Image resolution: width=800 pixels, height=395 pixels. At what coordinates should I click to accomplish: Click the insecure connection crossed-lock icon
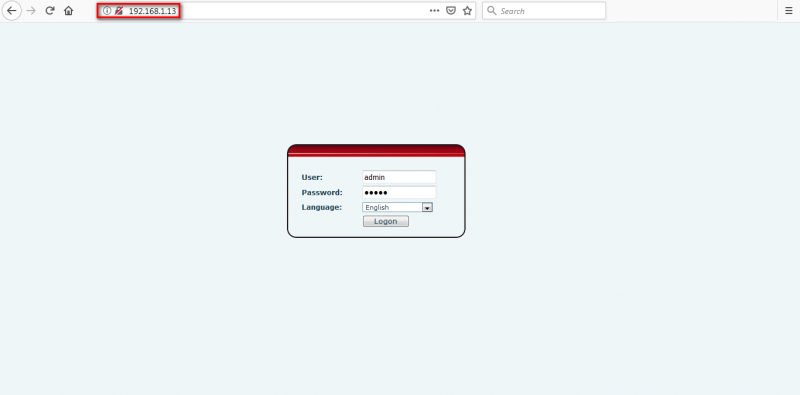[118, 11]
